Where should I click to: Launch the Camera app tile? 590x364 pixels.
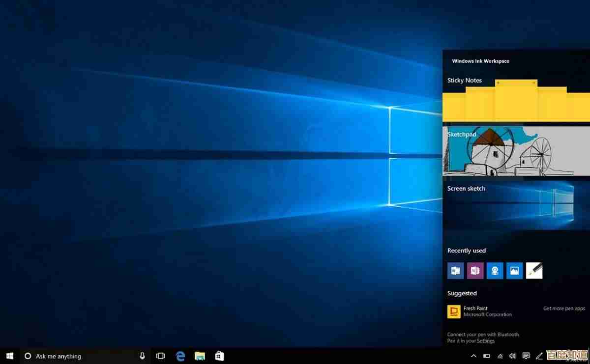tap(495, 271)
